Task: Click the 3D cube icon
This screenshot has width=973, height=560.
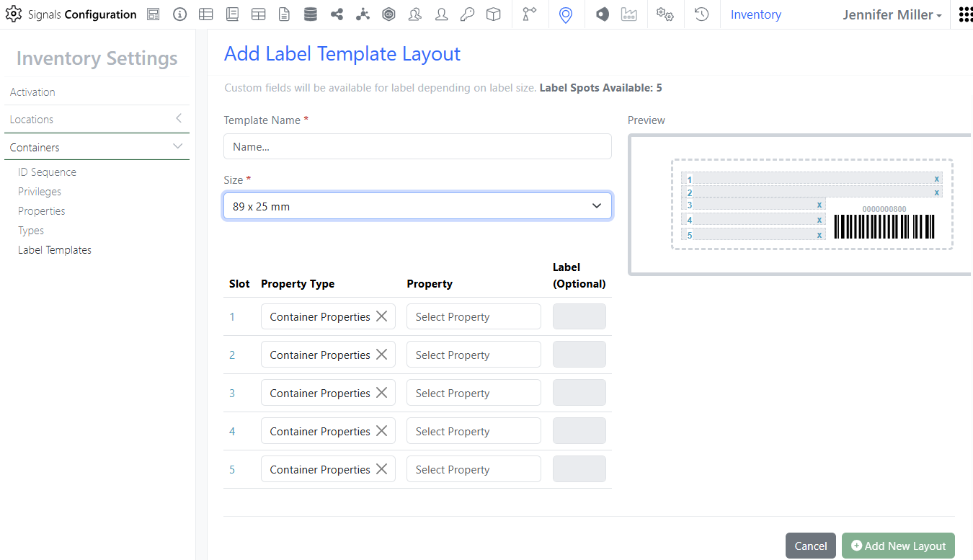Action: pyautogui.click(x=493, y=14)
